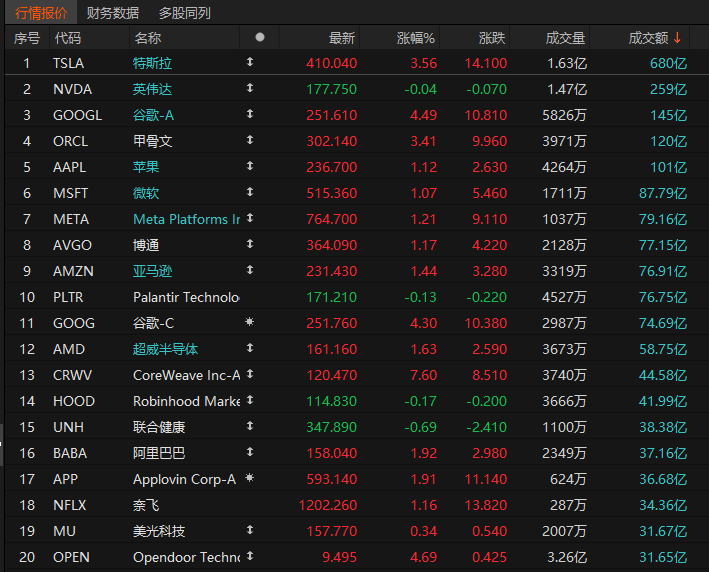Click TSLA turnover value 680亿
This screenshot has height=572, width=709.
point(668,63)
